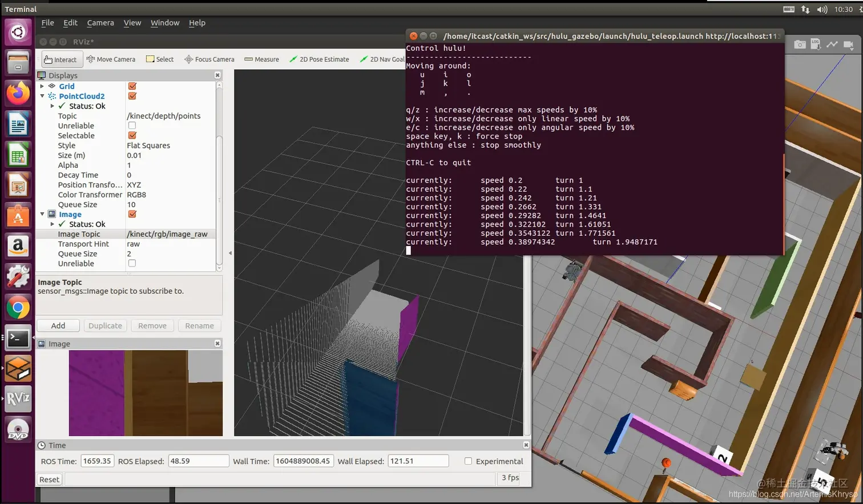This screenshot has width=863, height=504.
Task: Click the Gazebo video record icon
Action: (849, 45)
